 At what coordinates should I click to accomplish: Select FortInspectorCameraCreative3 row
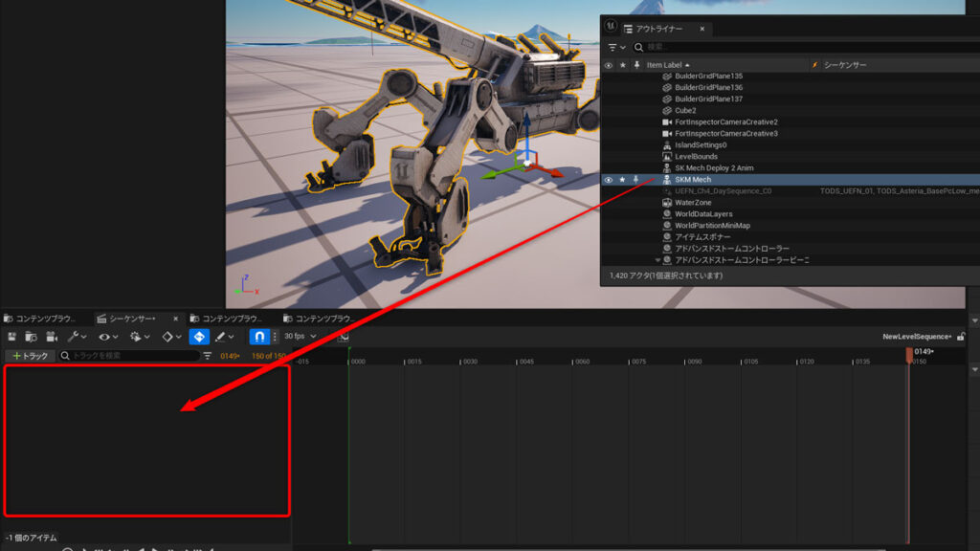[790, 134]
